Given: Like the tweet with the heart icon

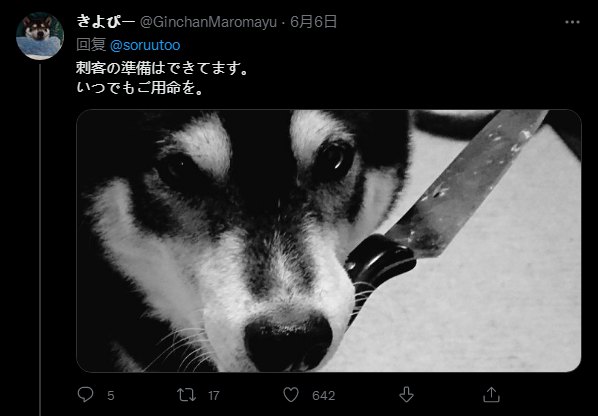Looking at the screenshot, I should 291,395.
